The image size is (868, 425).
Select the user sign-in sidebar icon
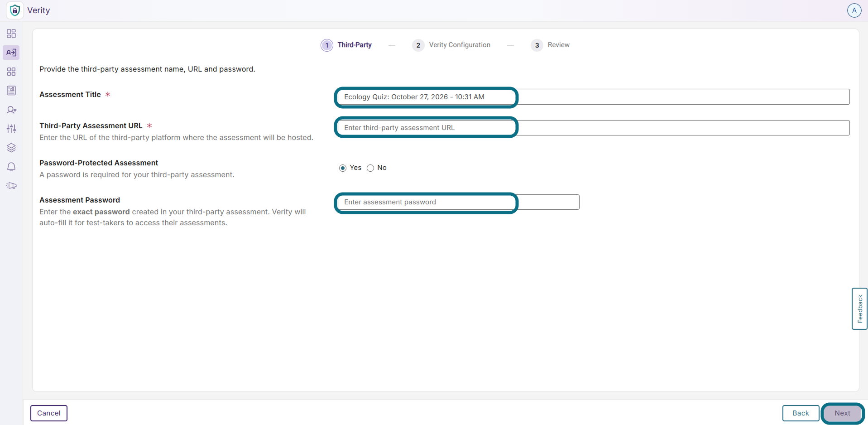(11, 53)
